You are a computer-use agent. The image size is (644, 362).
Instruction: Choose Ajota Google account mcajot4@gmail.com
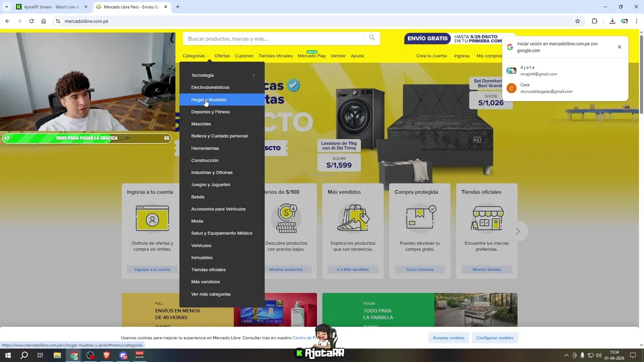(565, 70)
